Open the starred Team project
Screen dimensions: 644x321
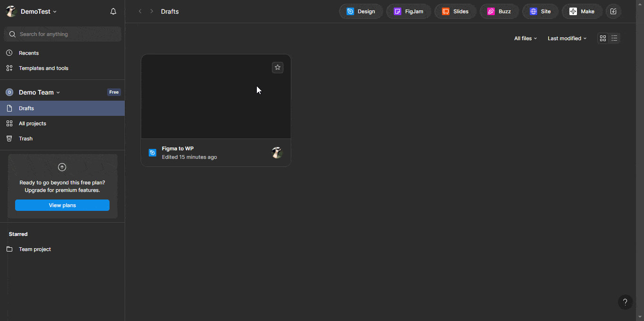(62, 249)
